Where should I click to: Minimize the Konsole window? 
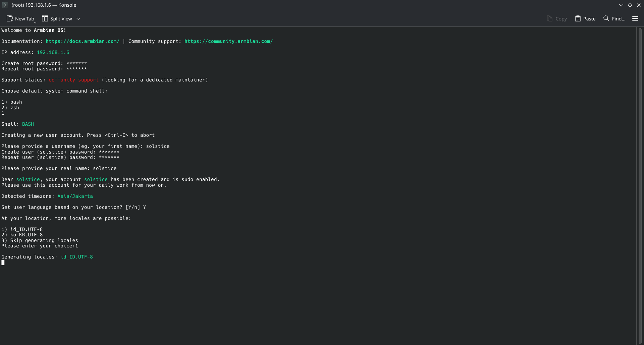pyautogui.click(x=621, y=5)
